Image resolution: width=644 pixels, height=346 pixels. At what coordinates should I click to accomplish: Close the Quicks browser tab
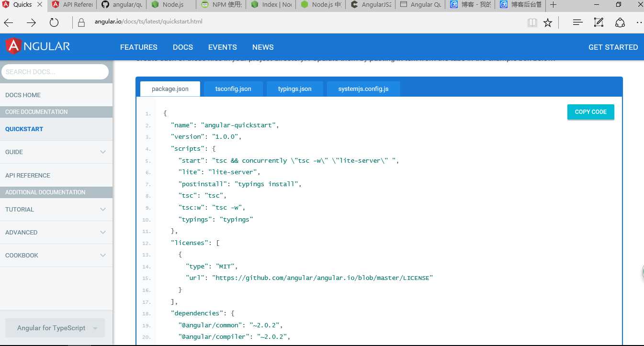[41, 5]
